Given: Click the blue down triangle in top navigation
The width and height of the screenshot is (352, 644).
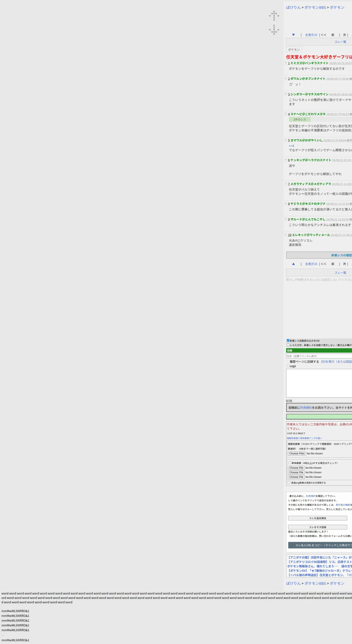Looking at the screenshot, I should coord(294,35).
